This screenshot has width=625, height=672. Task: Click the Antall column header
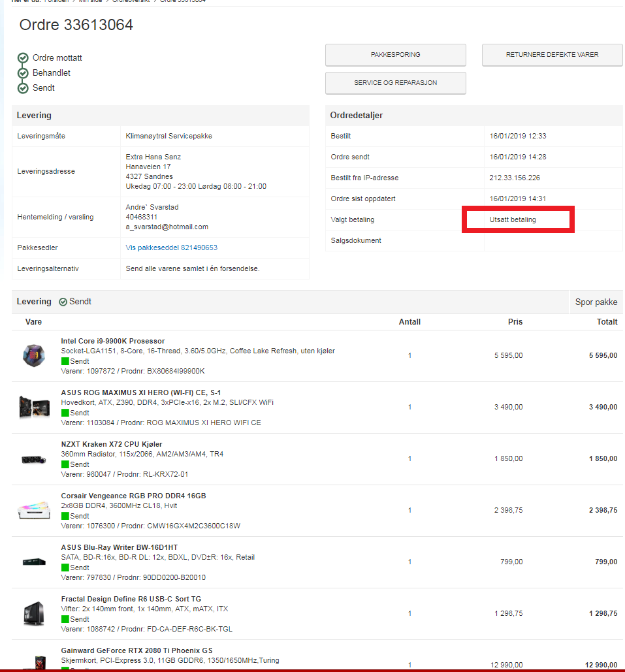409,322
